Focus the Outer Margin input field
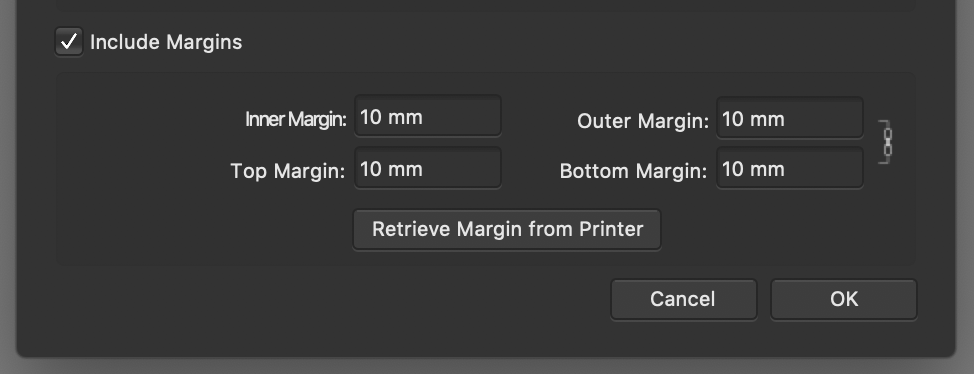This screenshot has width=974, height=374. click(790, 119)
